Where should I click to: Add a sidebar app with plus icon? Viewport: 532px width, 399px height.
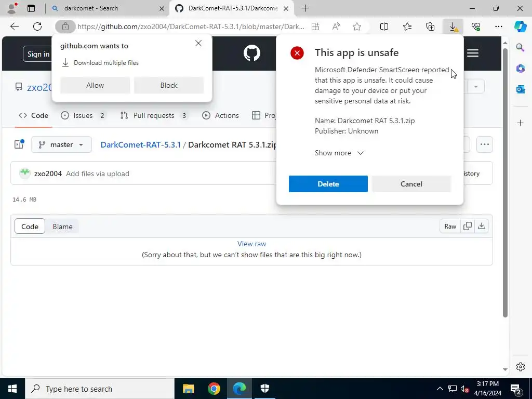tap(520, 123)
